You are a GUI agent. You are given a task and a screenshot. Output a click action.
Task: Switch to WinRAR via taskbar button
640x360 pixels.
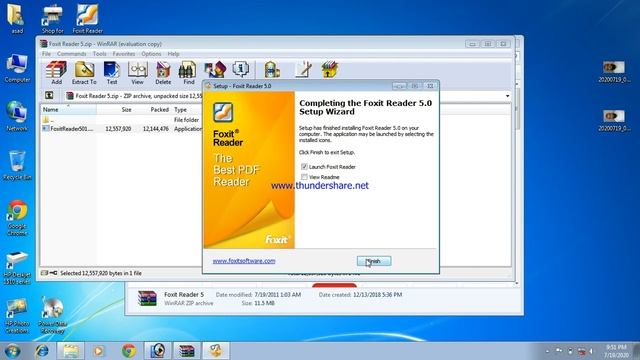point(187,351)
